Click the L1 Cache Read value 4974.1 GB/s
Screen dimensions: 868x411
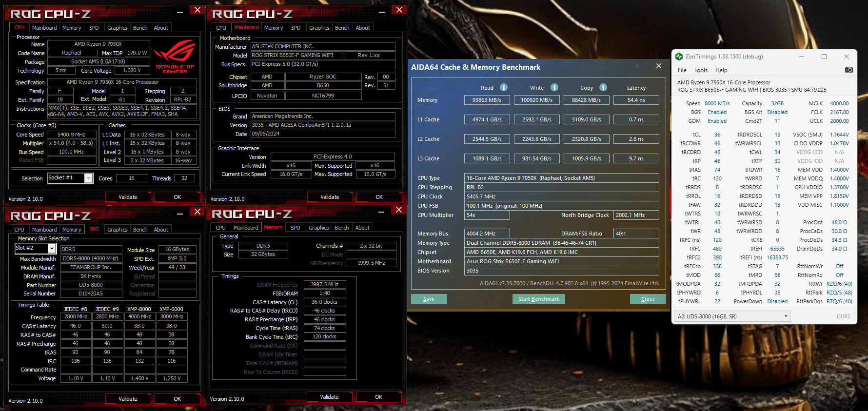tap(487, 119)
